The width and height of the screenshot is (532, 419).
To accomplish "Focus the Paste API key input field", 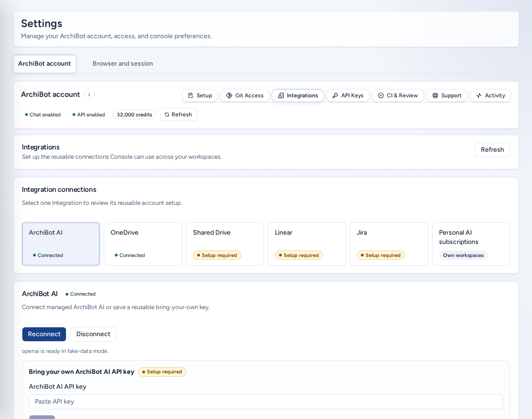I will (266, 402).
